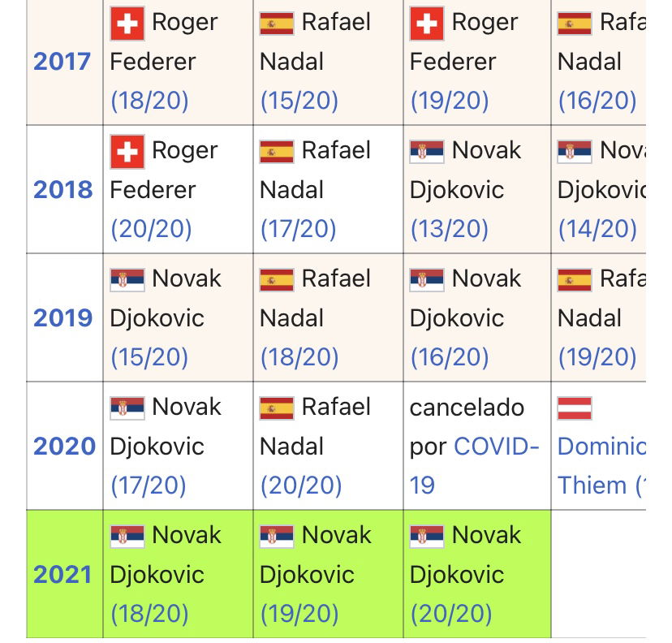This screenshot has width=672, height=643.
Task: Click the (16/20) link under 2019 Djokovic
Action: click(x=450, y=357)
